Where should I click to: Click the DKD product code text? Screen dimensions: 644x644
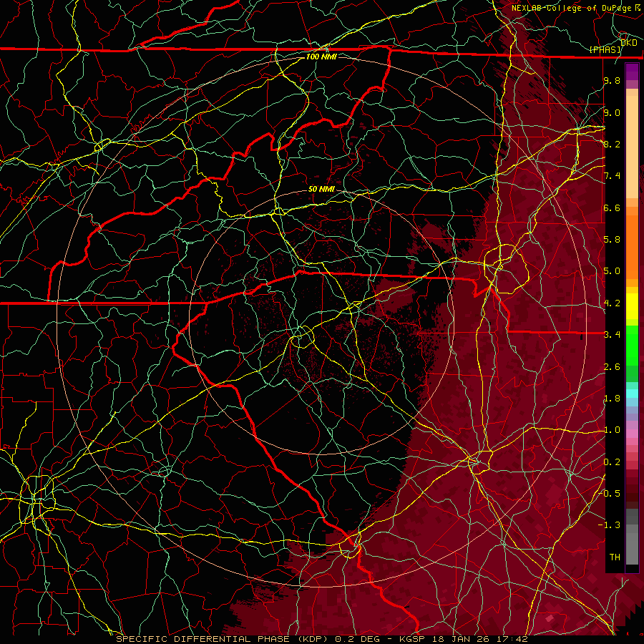(x=629, y=43)
